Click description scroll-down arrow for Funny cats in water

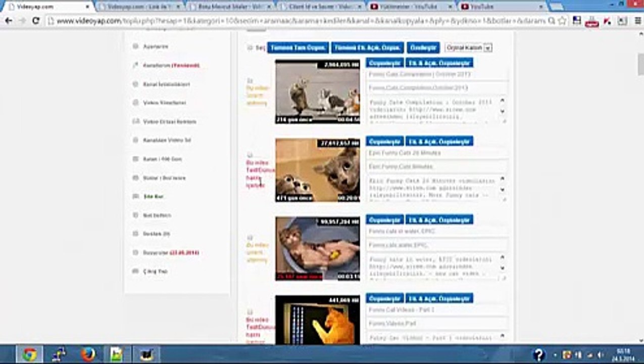pos(503,269)
